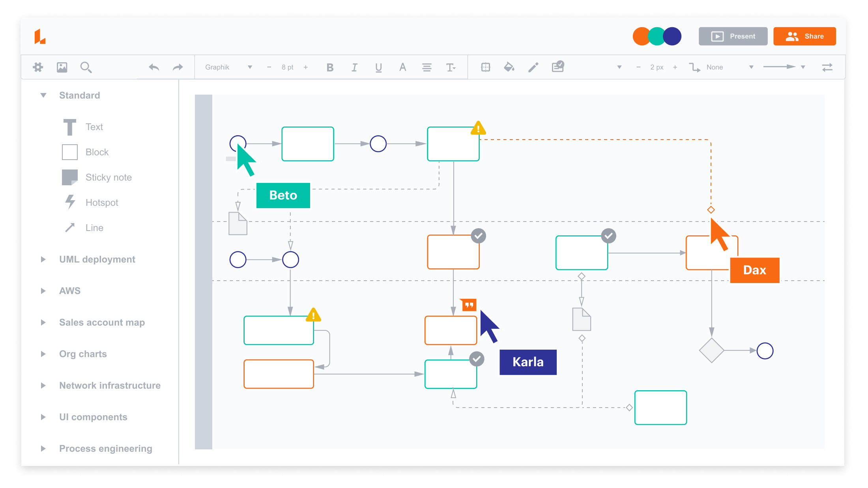Select the Bold formatting tool
Screen dimensions: 868x488
coord(330,67)
